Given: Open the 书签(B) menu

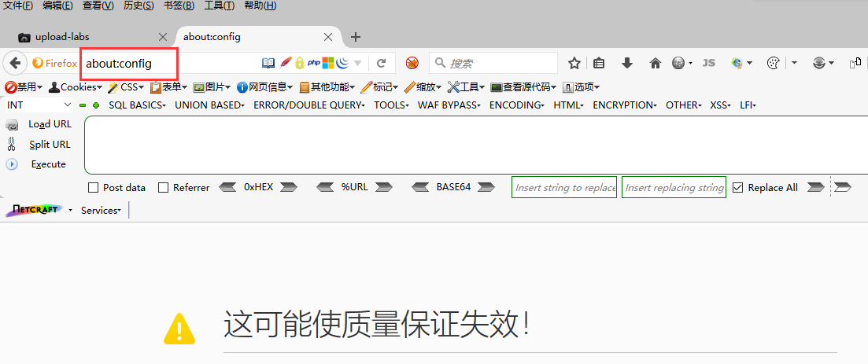Looking at the screenshot, I should coord(179,6).
